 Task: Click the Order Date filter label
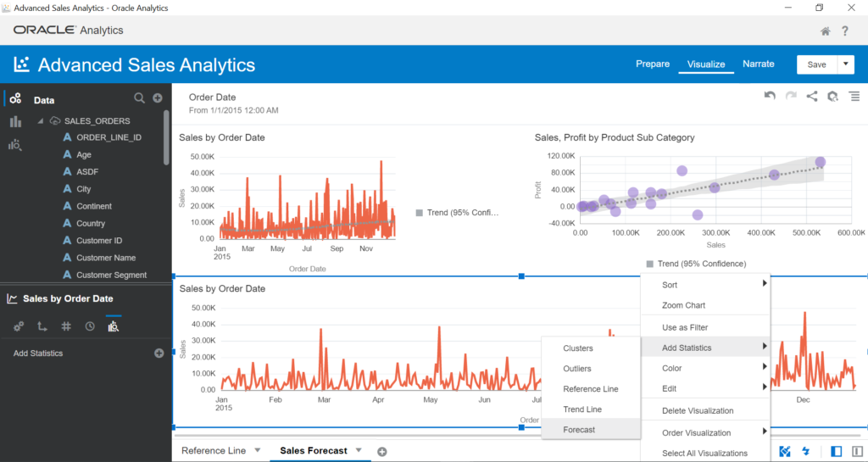point(212,97)
